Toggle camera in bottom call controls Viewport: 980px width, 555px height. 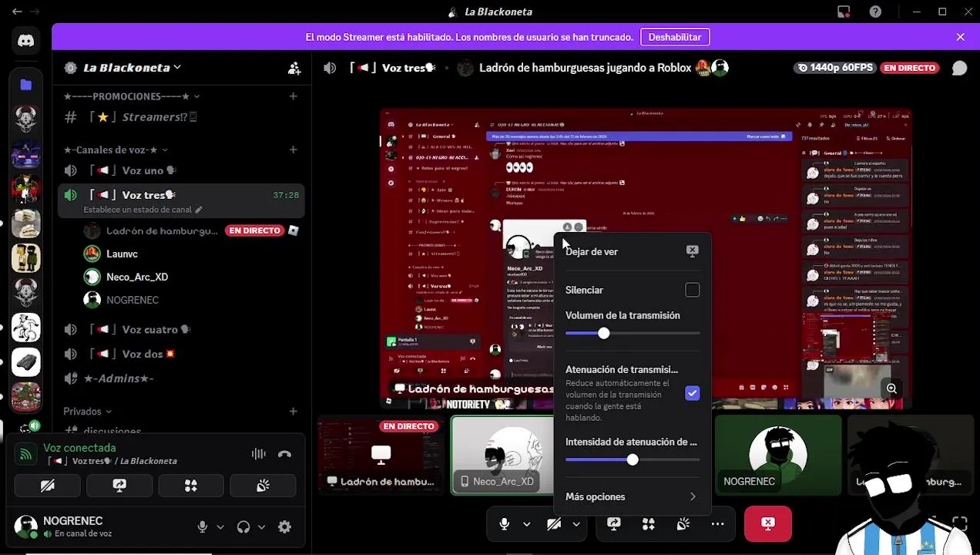(554, 524)
